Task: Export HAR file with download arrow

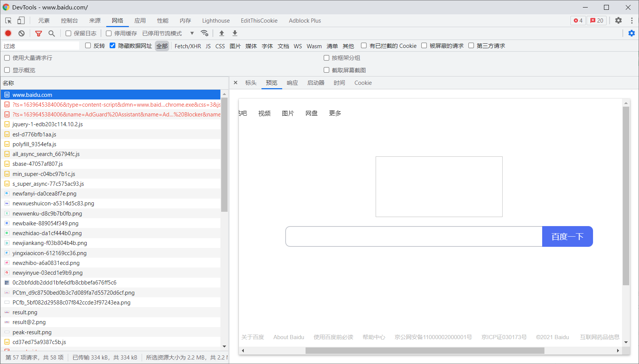Action: point(235,33)
